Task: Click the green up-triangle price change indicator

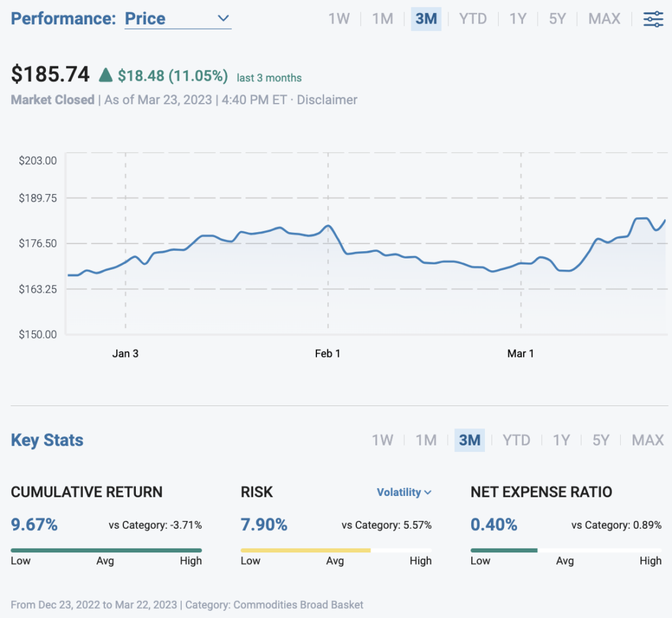Action: point(106,75)
